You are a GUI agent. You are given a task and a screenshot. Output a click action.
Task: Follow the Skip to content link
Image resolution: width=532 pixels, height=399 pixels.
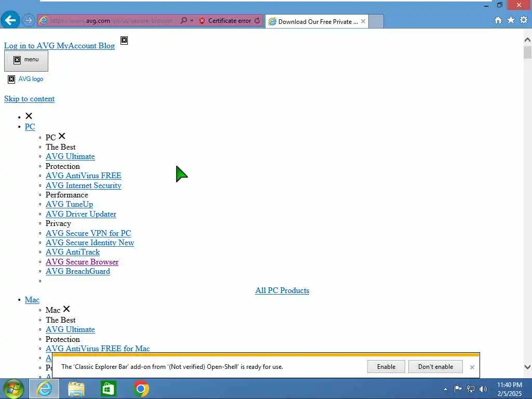point(29,99)
